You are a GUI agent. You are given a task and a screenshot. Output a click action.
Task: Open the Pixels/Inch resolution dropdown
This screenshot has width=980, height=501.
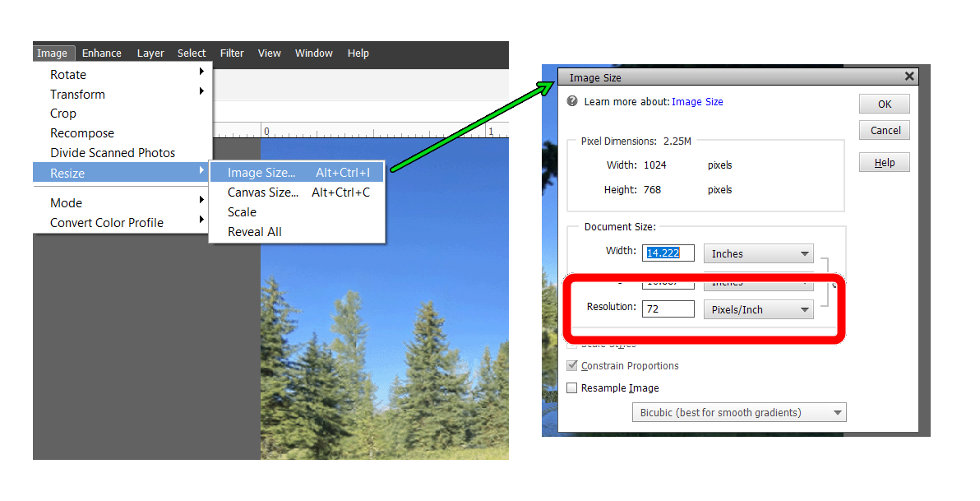point(758,309)
